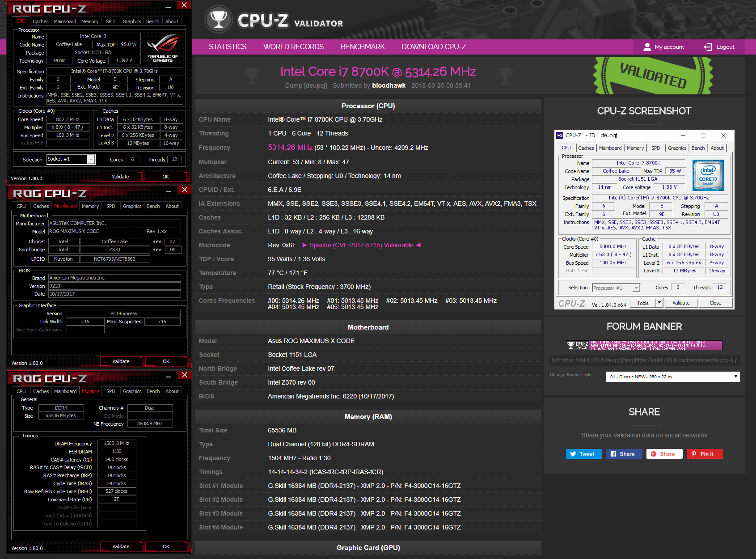Open WORLD RECORDS in the navigation bar

tap(293, 47)
